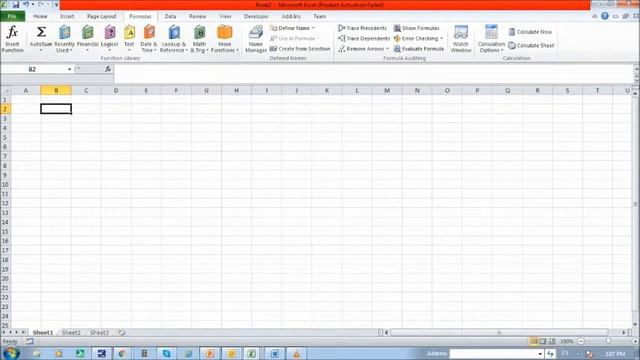Viewport: 640px width, 360px height.
Task: Switch to the Review tab
Action: pos(198,16)
